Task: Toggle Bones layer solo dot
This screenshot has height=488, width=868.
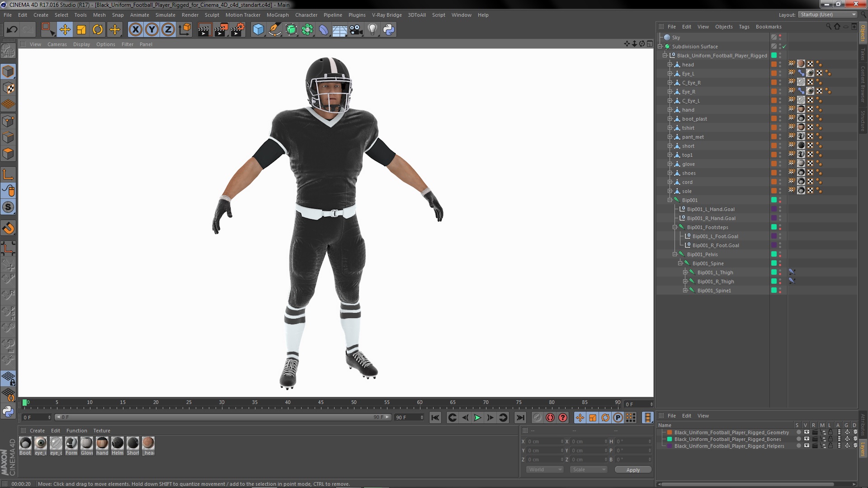Action: (x=799, y=439)
